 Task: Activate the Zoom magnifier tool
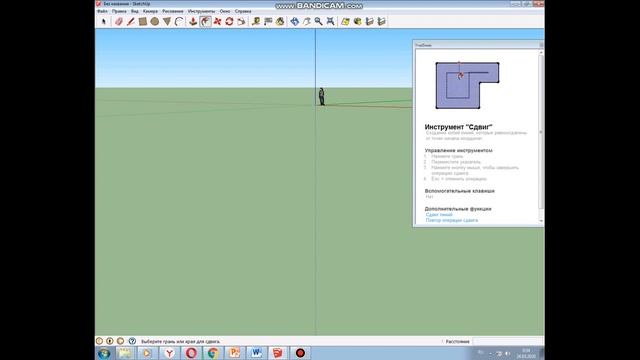coord(318,22)
